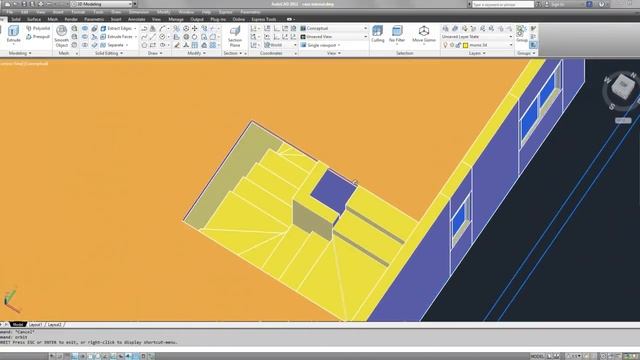This screenshot has height=360, width=640.
Task: Open the UCS menu below the ViewCube
Action: coord(623,120)
